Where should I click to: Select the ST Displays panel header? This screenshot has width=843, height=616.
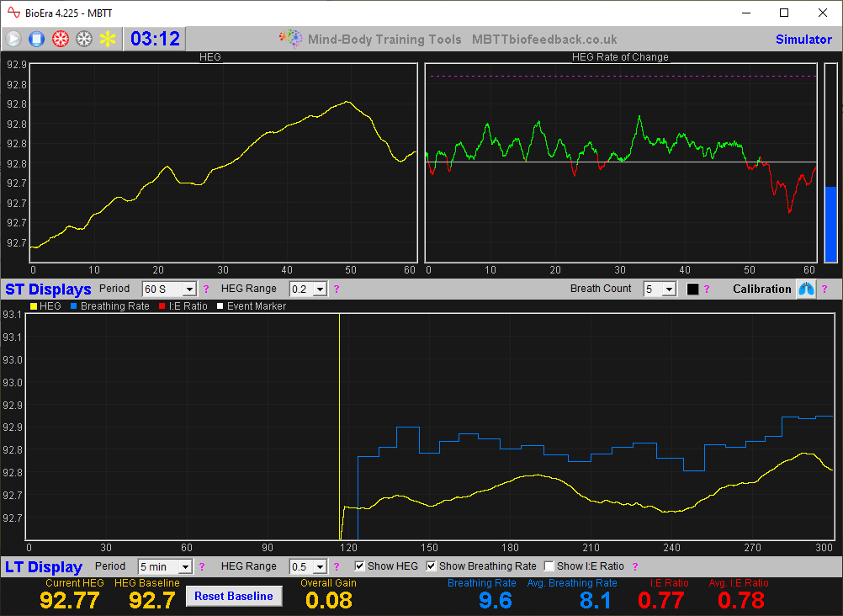pos(47,289)
